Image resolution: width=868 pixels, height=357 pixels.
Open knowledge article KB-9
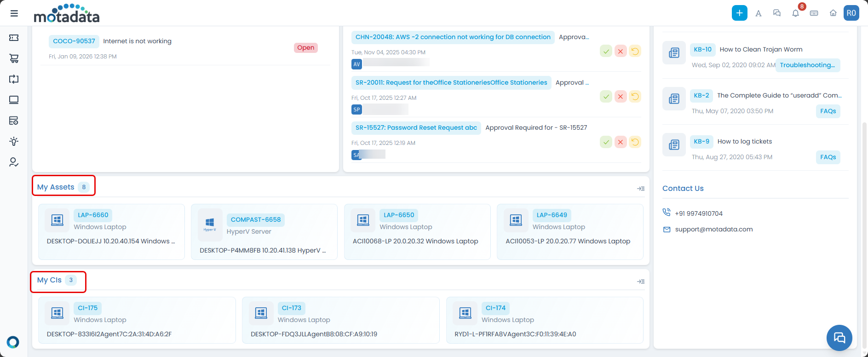pyautogui.click(x=701, y=142)
